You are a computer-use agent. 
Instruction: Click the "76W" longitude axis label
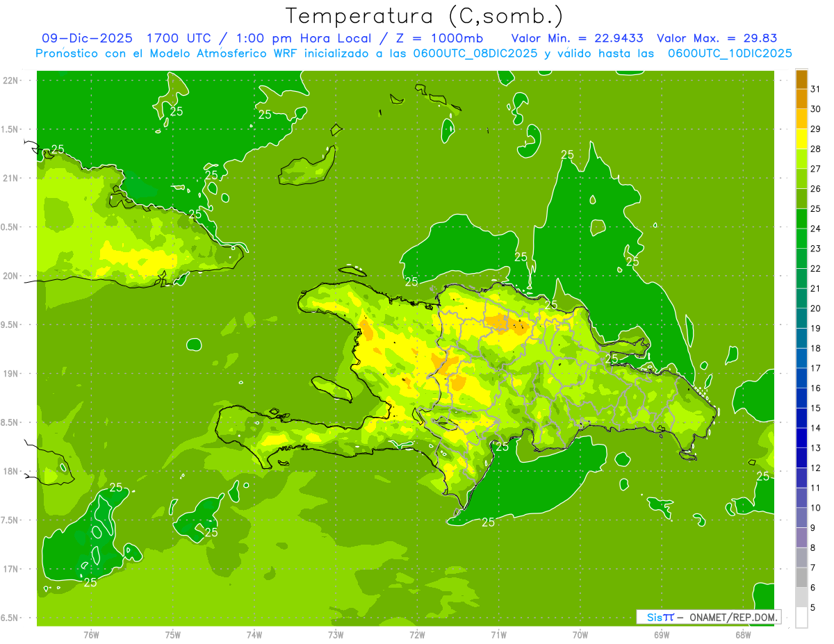(91, 634)
